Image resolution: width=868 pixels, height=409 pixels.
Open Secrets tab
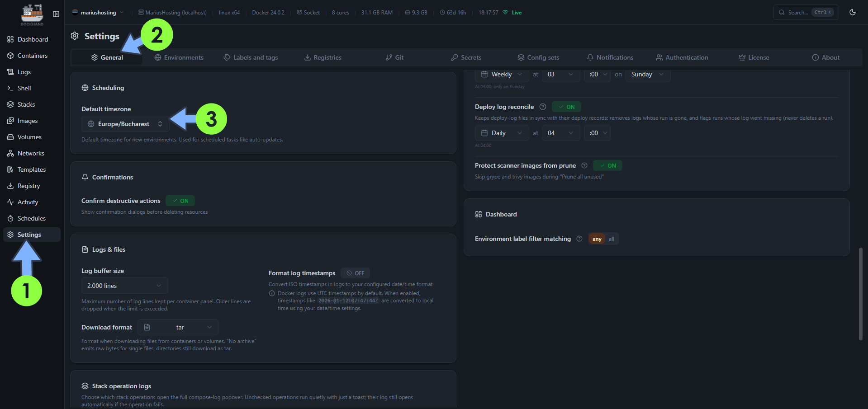pos(466,57)
